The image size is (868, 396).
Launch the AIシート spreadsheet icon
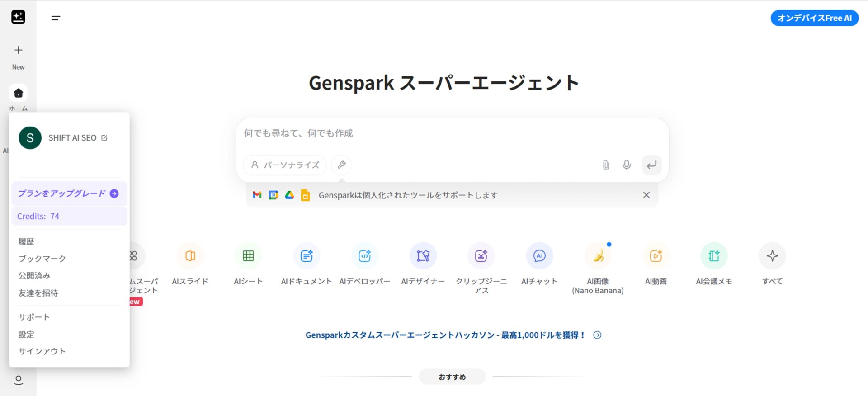pos(248,256)
